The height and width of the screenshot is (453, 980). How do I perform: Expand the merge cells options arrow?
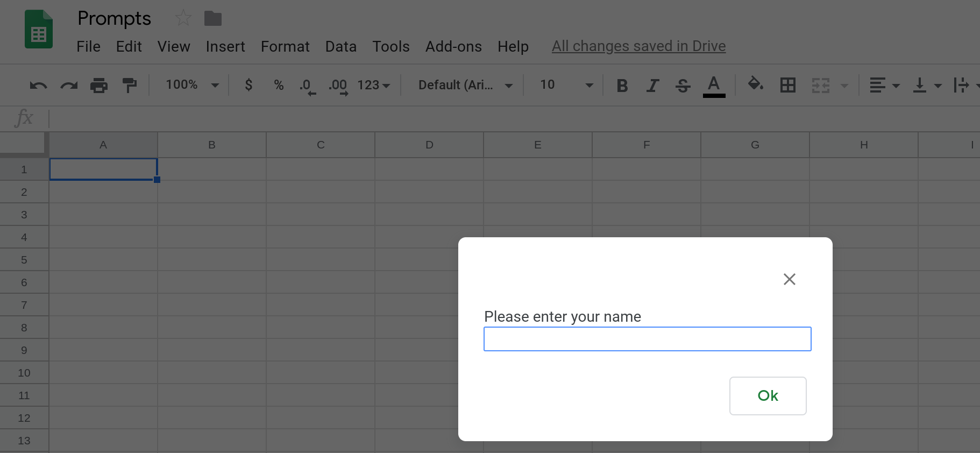point(844,86)
